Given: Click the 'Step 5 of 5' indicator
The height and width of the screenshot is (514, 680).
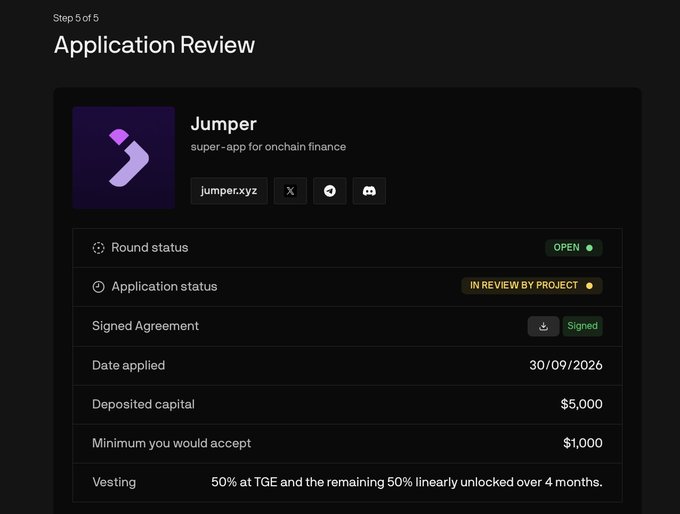Looking at the screenshot, I should coord(75,18).
